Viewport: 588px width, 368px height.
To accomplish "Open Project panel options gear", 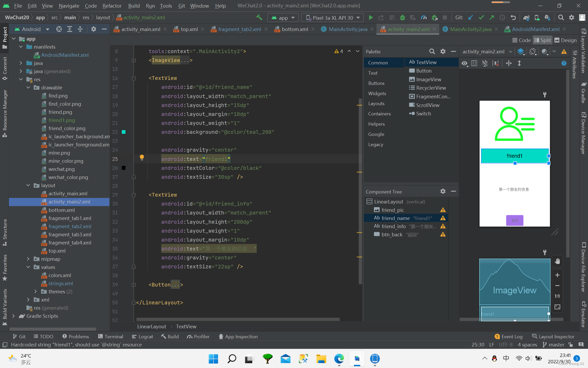I will click(93, 29).
